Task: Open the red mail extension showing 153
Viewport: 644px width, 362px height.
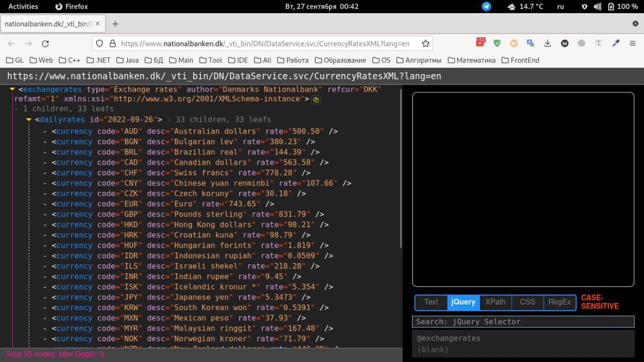Action: [x=480, y=42]
